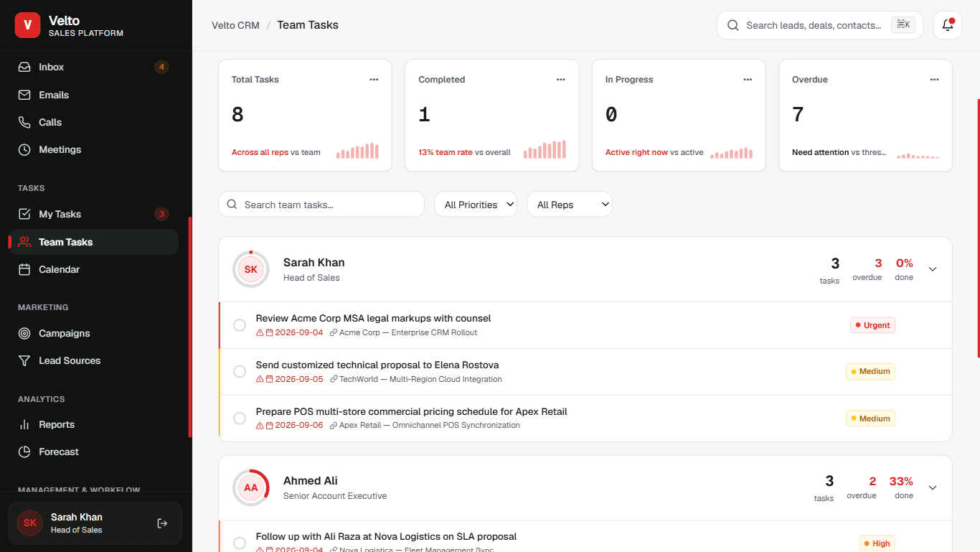Screen dimensions: 980x552
Task: Mark Apex Retail pricing schedule task complete
Action: coord(240,418)
